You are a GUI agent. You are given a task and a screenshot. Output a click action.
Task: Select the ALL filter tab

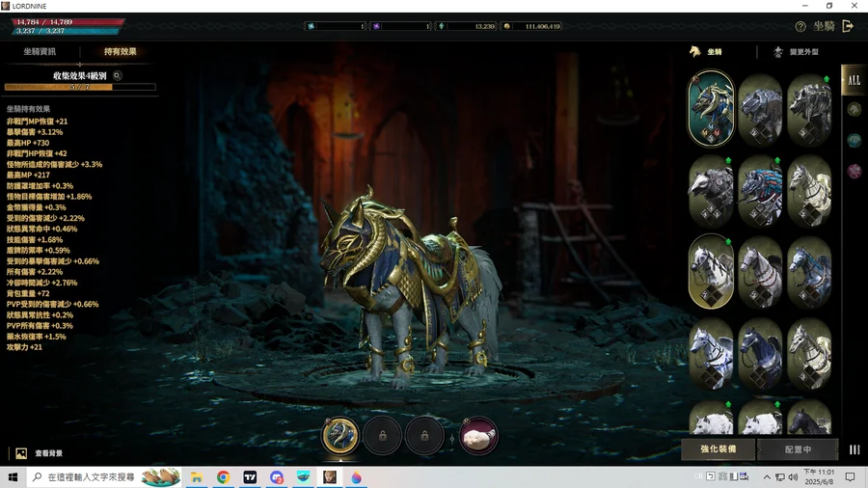(854, 80)
